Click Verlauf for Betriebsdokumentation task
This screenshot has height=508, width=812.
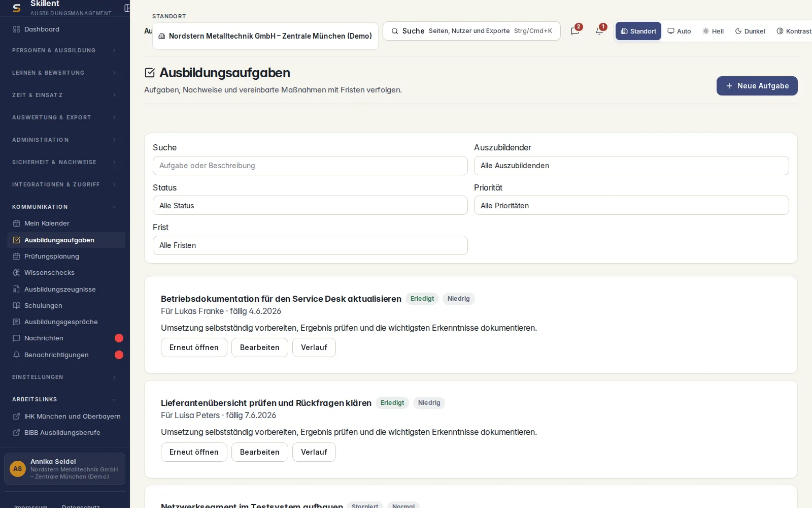coord(314,347)
